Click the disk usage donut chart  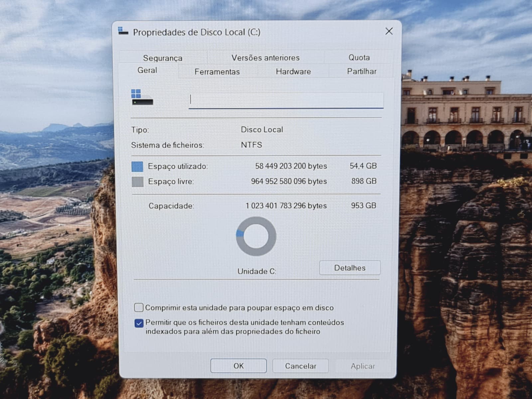tap(256, 236)
